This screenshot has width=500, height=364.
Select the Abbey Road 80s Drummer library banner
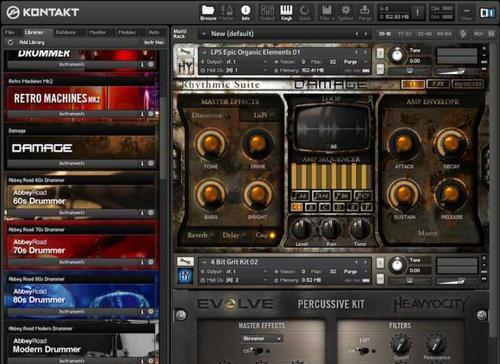(x=81, y=295)
